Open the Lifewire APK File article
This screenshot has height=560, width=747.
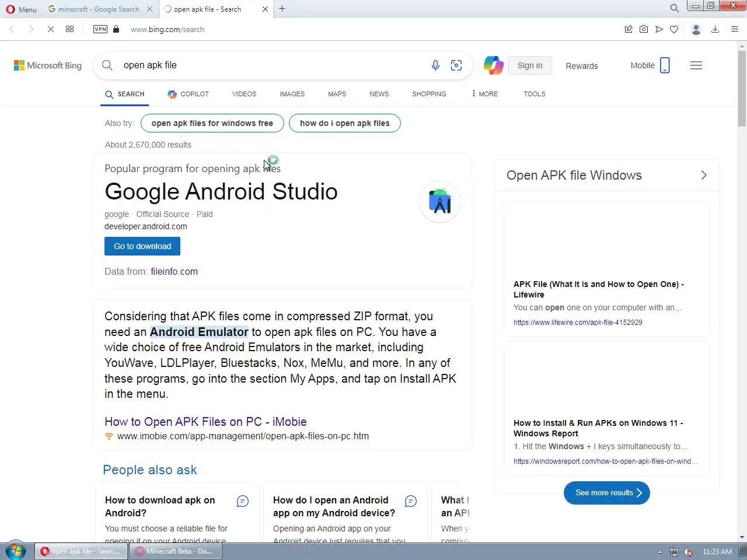(599, 289)
